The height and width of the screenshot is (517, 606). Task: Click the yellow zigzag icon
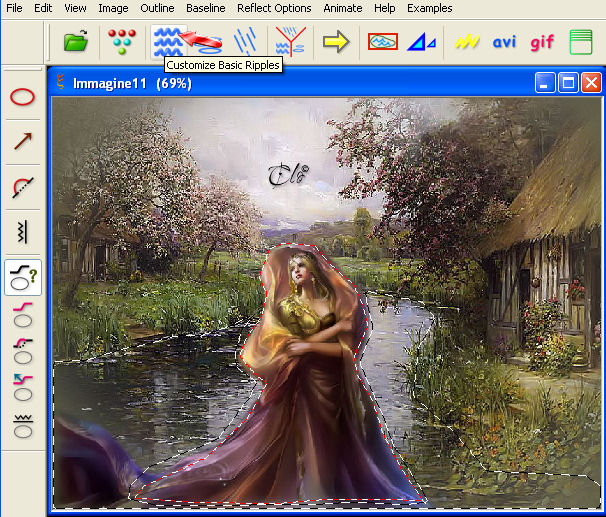(467, 41)
